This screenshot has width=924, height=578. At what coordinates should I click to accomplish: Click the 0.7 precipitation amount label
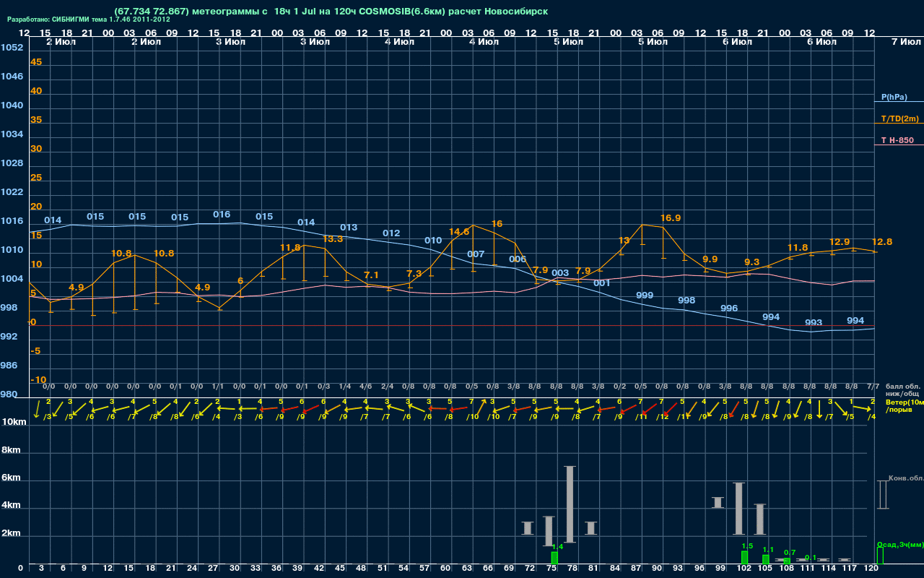[x=790, y=553]
